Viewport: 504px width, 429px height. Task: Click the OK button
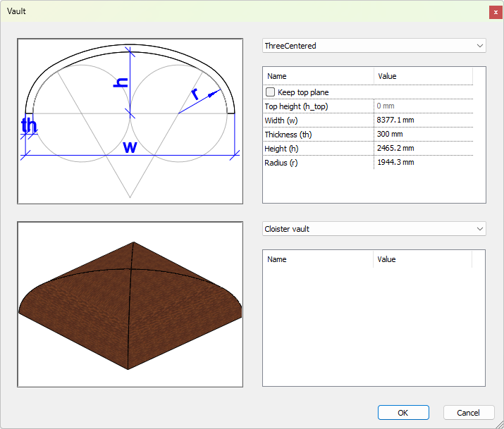click(403, 413)
